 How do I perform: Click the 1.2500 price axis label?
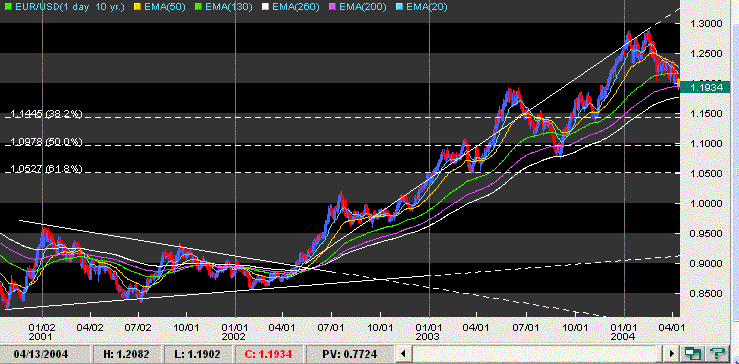[706, 54]
